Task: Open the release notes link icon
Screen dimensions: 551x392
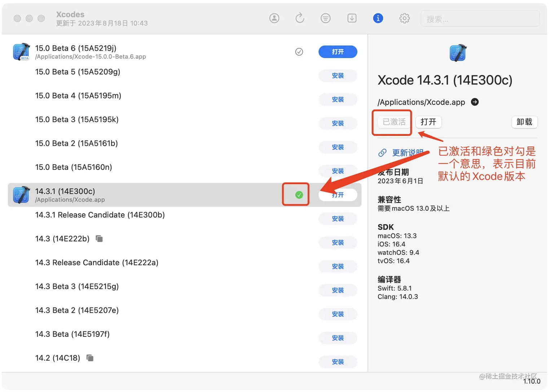Action: tap(382, 153)
